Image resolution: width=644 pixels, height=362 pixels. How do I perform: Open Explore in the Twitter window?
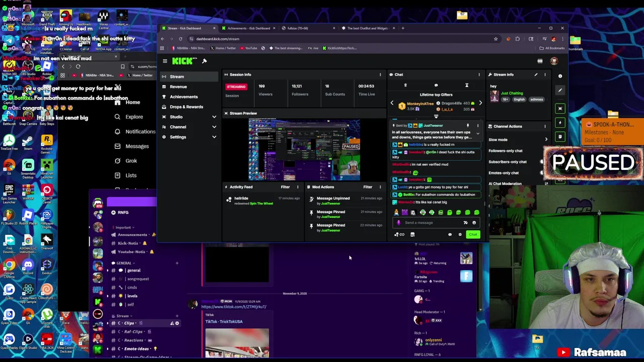click(x=134, y=117)
